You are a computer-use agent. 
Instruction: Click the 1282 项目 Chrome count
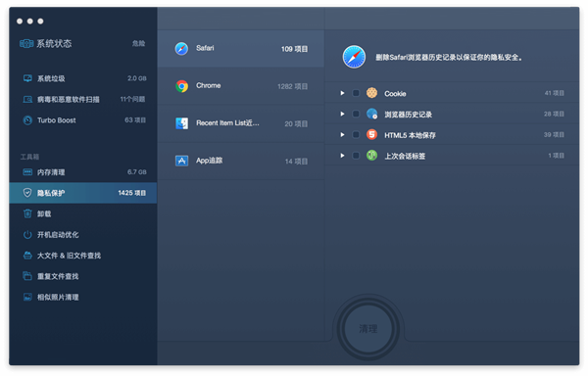292,86
